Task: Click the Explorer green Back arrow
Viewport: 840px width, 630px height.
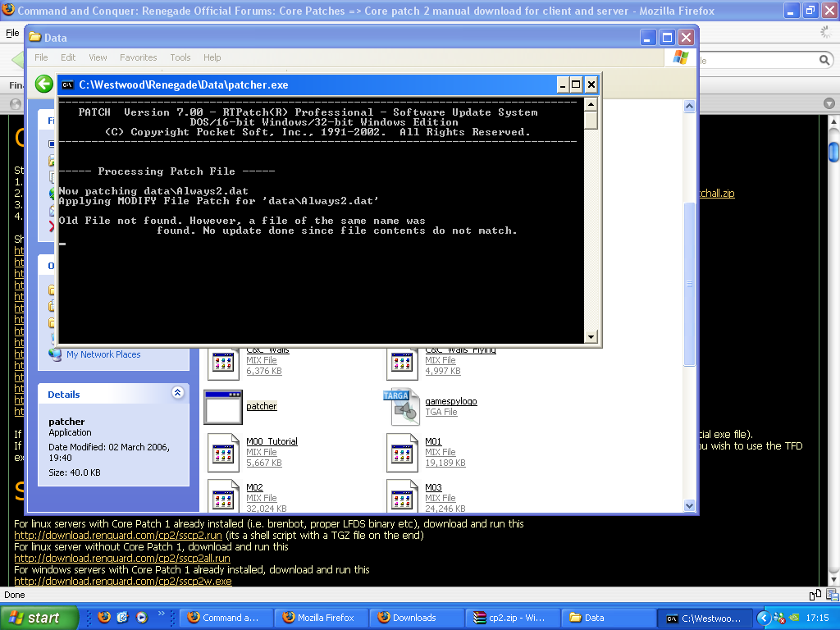Action: coord(44,84)
